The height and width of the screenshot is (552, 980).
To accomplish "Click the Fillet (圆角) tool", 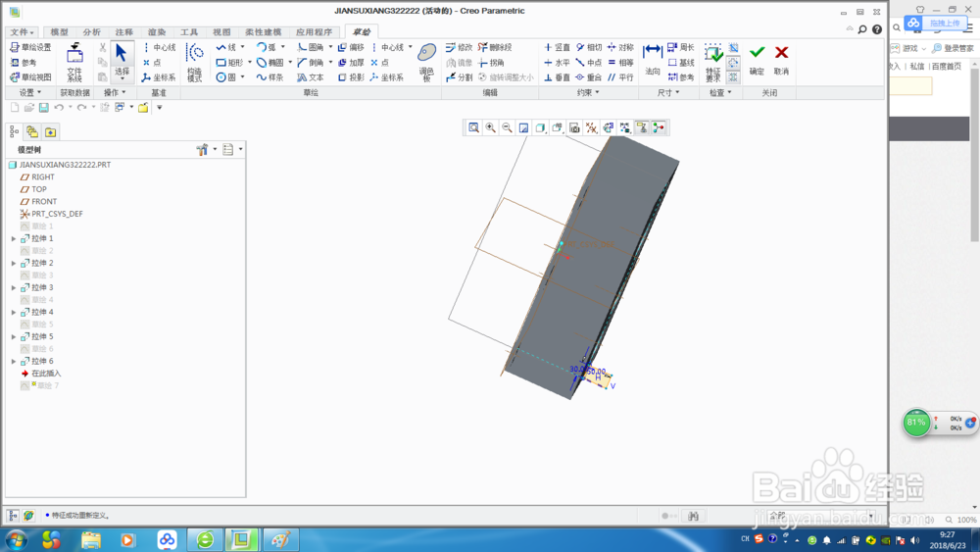I will tap(311, 47).
